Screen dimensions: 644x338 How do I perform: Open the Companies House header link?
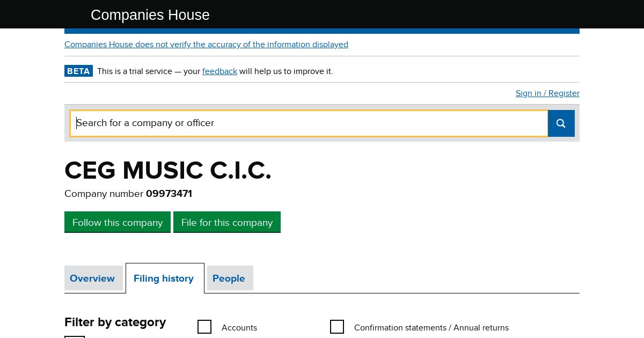click(x=150, y=15)
